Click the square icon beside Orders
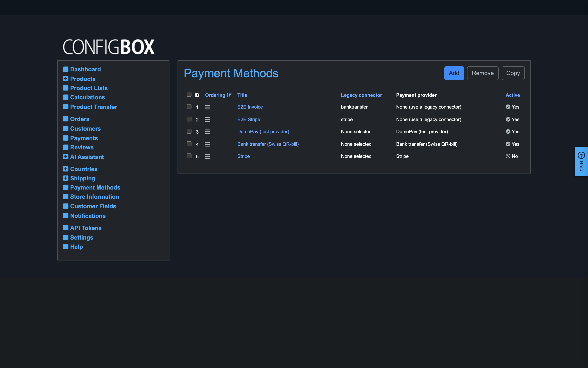Image resolution: width=588 pixels, height=368 pixels. coord(66,119)
